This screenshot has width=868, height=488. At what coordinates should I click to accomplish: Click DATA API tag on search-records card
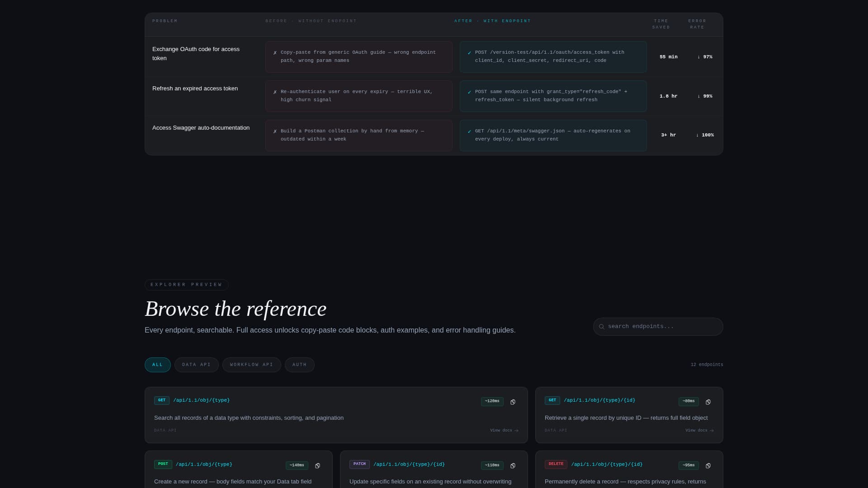tap(165, 431)
